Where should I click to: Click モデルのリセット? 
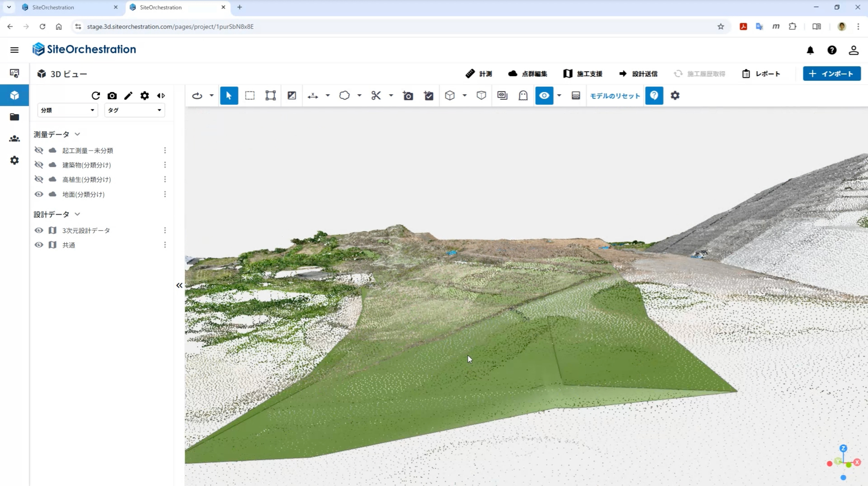click(615, 96)
